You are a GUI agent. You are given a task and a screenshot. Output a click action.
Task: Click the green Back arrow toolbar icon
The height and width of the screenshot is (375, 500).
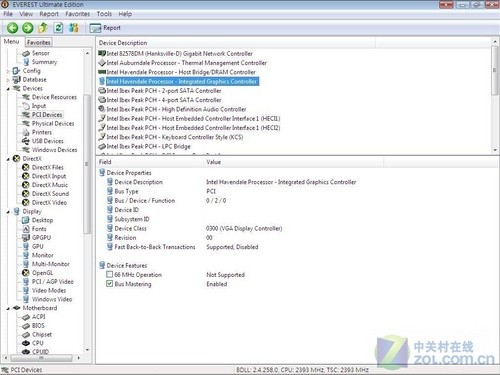tap(13, 28)
